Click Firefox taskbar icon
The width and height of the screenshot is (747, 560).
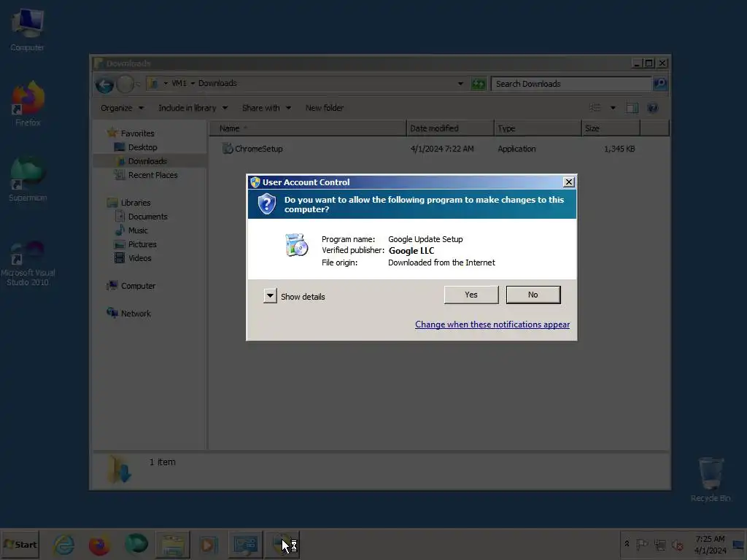[99, 545]
